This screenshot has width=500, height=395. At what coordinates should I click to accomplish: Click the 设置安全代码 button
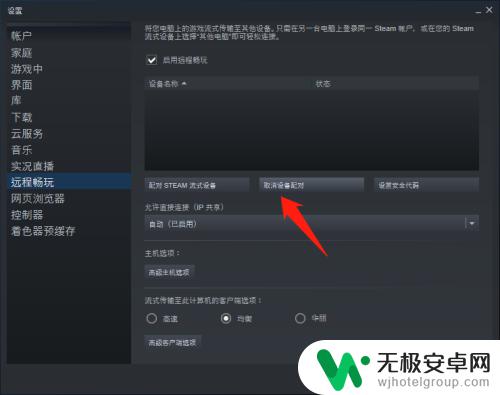click(426, 185)
